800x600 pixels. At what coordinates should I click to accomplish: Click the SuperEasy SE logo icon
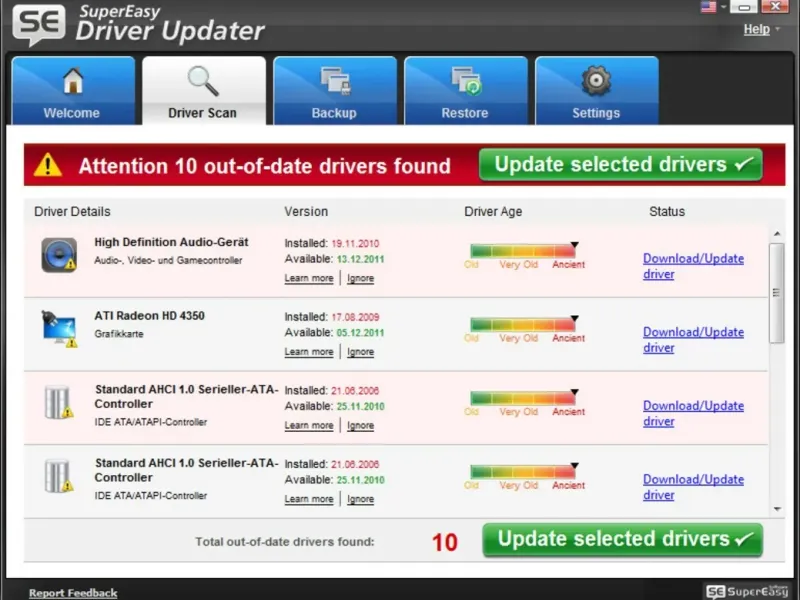39,24
